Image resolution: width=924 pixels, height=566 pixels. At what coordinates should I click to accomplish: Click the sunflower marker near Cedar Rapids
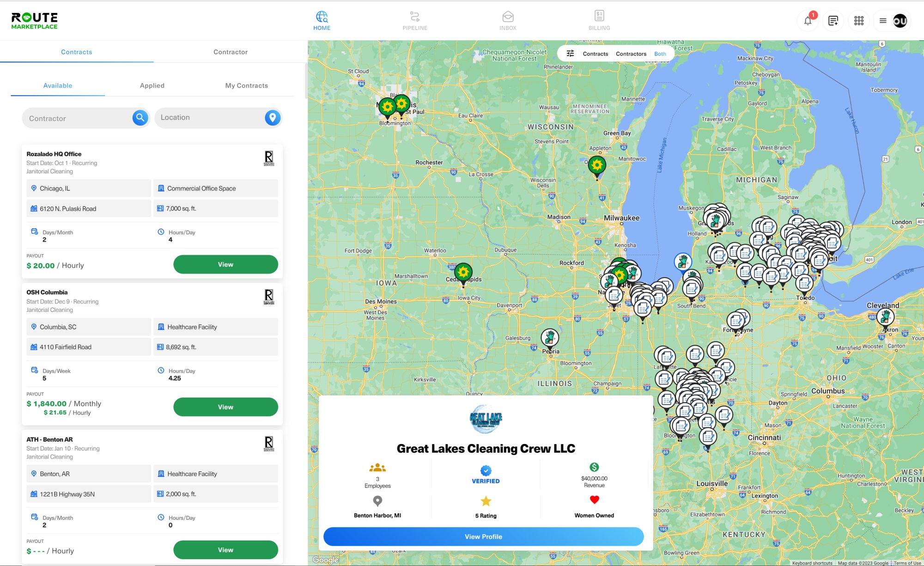pos(463,273)
